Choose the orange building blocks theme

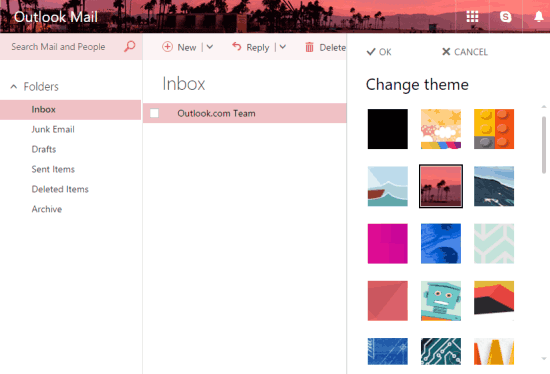[494, 129]
